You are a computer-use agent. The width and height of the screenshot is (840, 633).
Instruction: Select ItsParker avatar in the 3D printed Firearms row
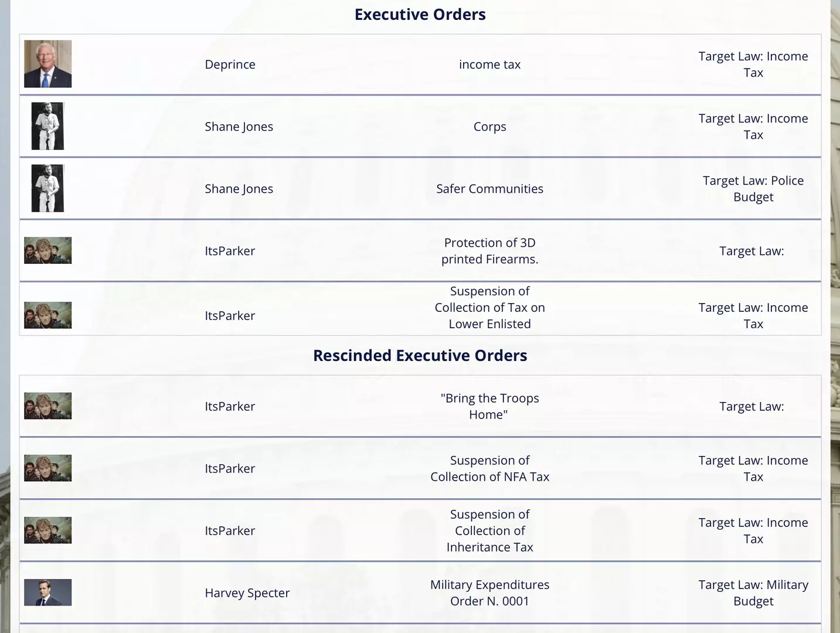point(47,250)
